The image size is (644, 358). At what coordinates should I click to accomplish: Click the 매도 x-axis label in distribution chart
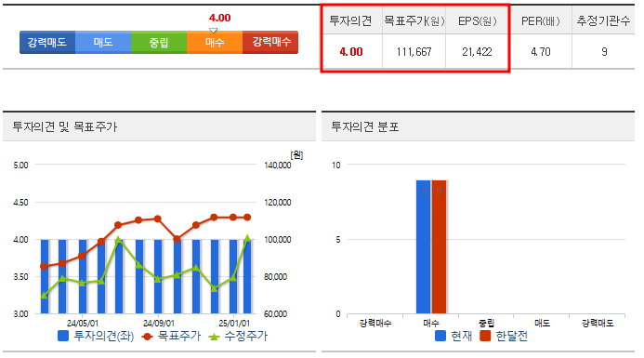(x=542, y=324)
